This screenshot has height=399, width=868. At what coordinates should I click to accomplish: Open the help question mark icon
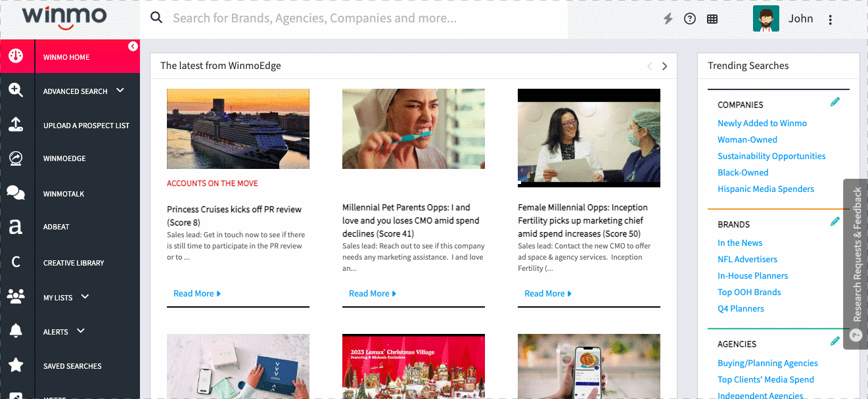pos(690,19)
